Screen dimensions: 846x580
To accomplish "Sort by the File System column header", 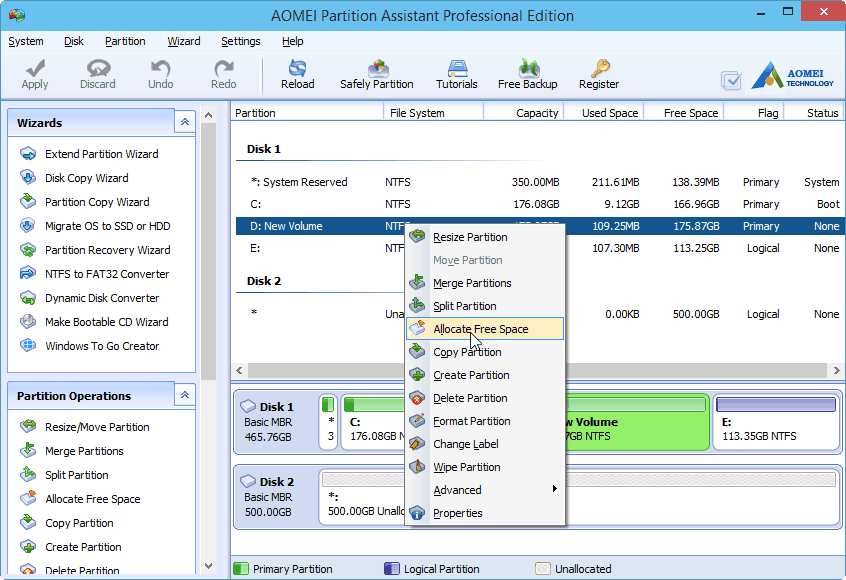I will pos(433,113).
